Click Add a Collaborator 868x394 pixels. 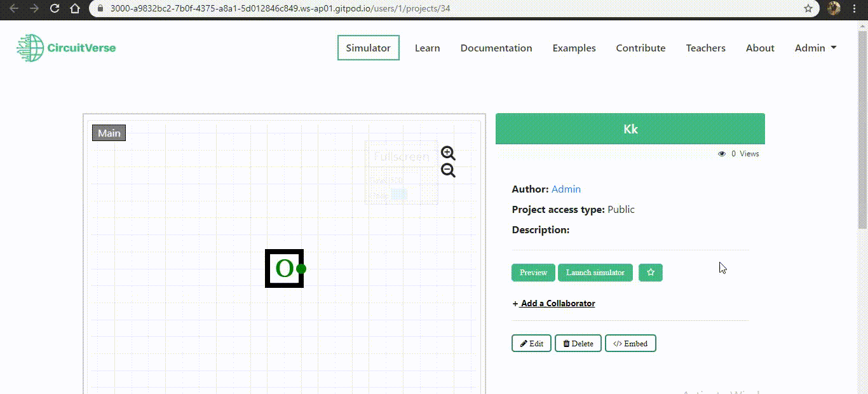point(554,303)
